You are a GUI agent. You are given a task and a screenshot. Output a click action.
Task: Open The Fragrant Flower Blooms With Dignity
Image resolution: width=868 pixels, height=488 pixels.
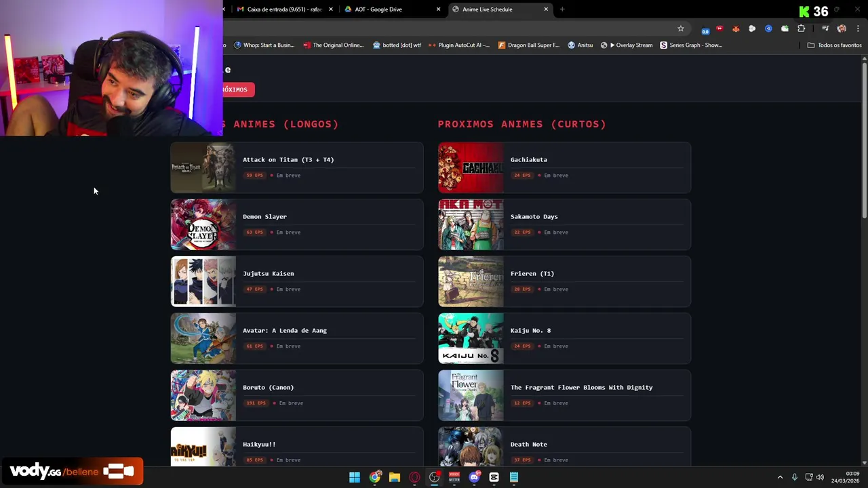tap(564, 396)
